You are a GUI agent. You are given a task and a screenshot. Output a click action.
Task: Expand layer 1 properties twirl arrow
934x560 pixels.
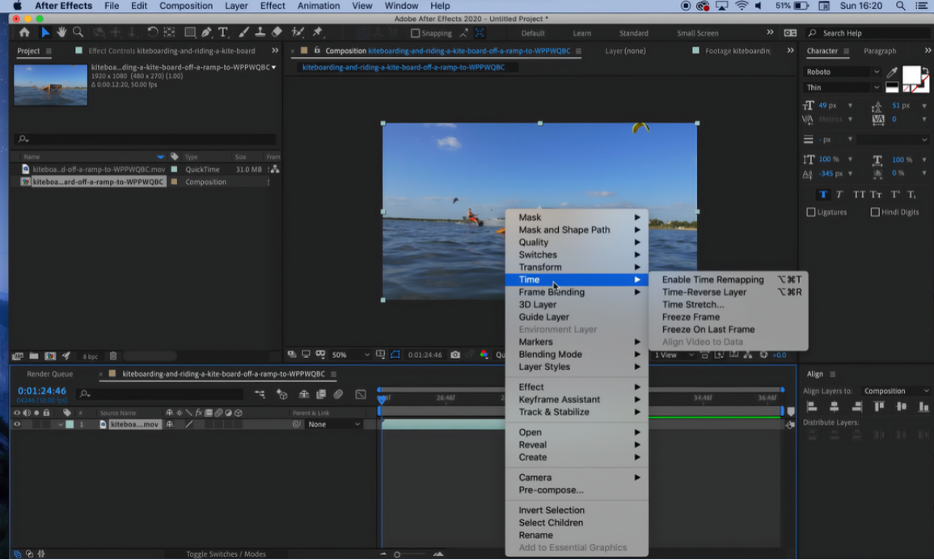(60, 424)
